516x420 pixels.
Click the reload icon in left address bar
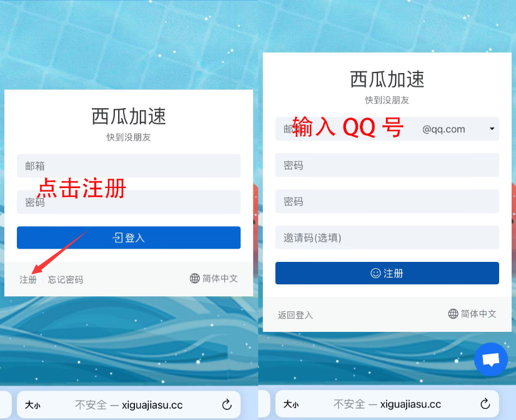tap(227, 404)
